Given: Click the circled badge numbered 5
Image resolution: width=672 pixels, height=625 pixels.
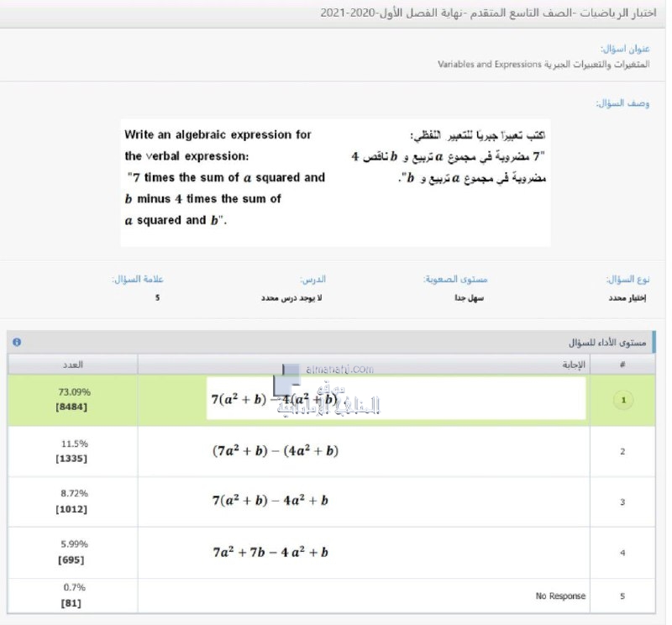Looking at the screenshot, I should coord(622,595).
